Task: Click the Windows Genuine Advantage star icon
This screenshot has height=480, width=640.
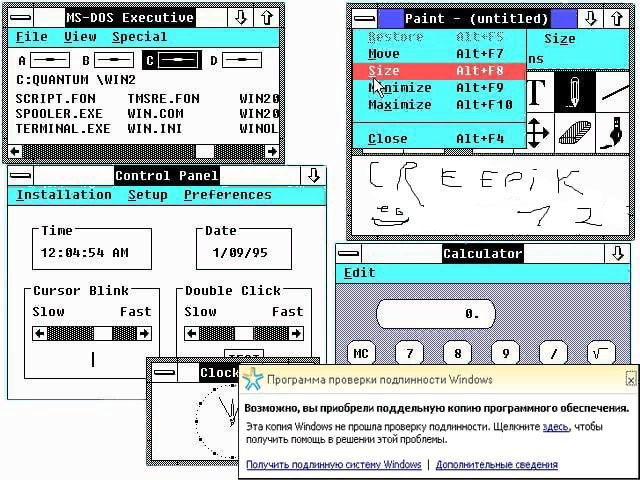Action: tap(253, 379)
